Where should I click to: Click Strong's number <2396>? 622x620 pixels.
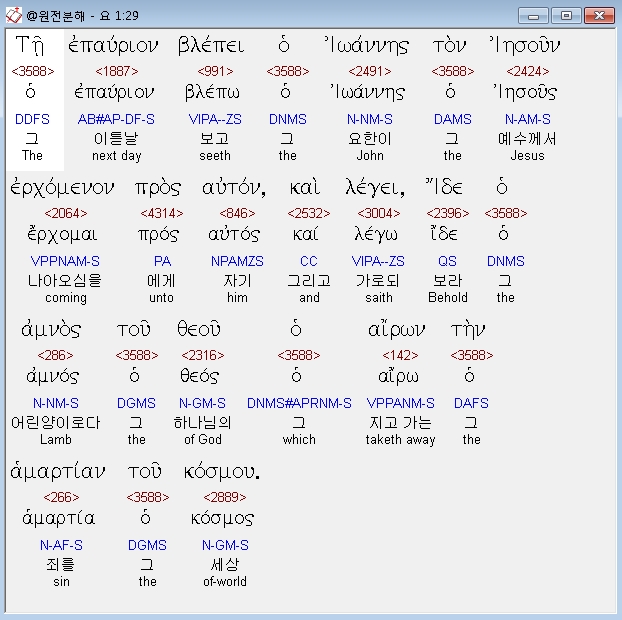448,213
